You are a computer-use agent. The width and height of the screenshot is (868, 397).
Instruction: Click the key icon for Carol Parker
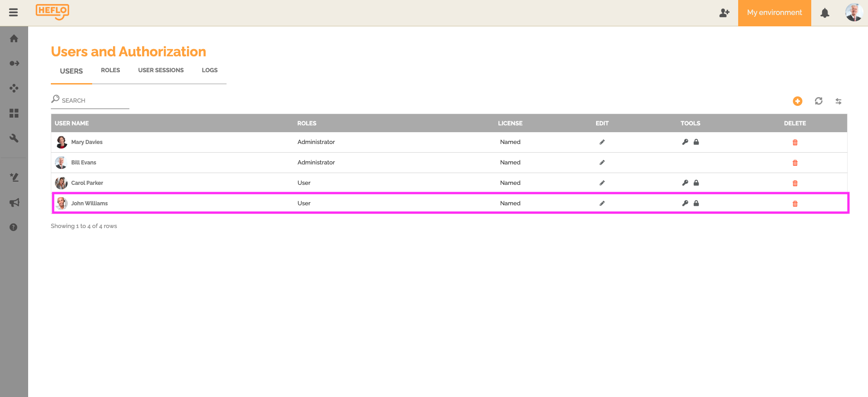(x=685, y=183)
